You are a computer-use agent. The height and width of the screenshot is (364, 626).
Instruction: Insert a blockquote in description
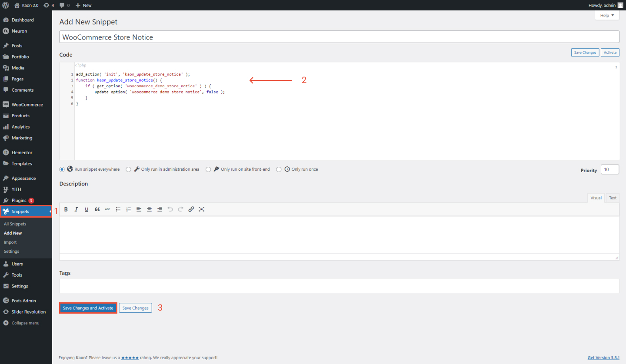pos(97,209)
